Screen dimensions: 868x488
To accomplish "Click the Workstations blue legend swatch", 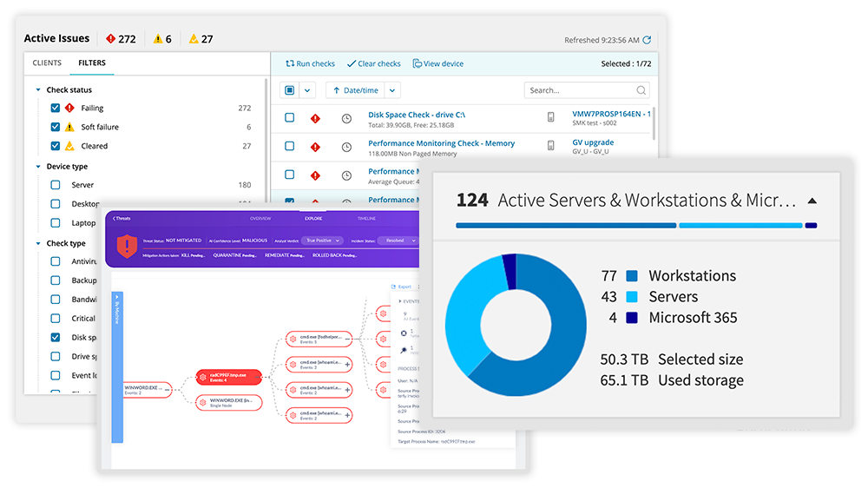I will (631, 276).
